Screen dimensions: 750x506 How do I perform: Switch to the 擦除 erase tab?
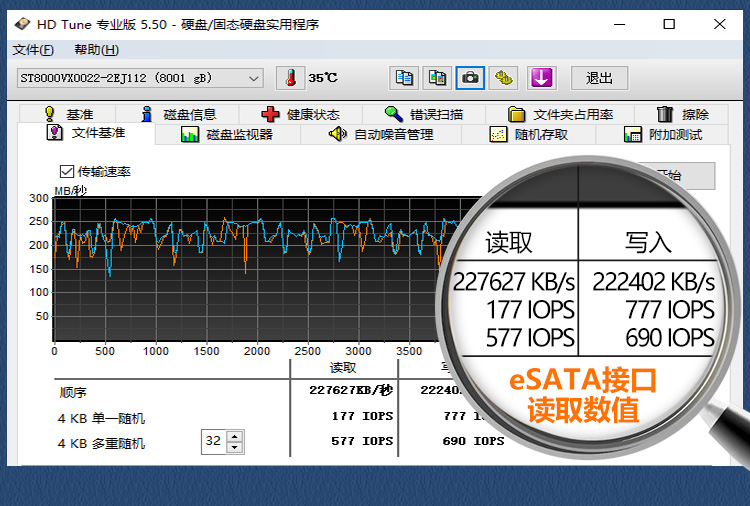pyautogui.click(x=682, y=114)
